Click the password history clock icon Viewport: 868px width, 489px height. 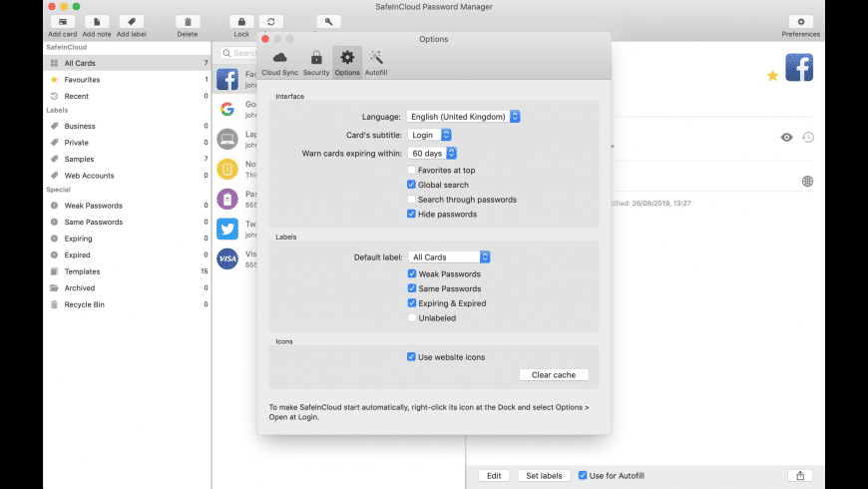pyautogui.click(x=808, y=138)
